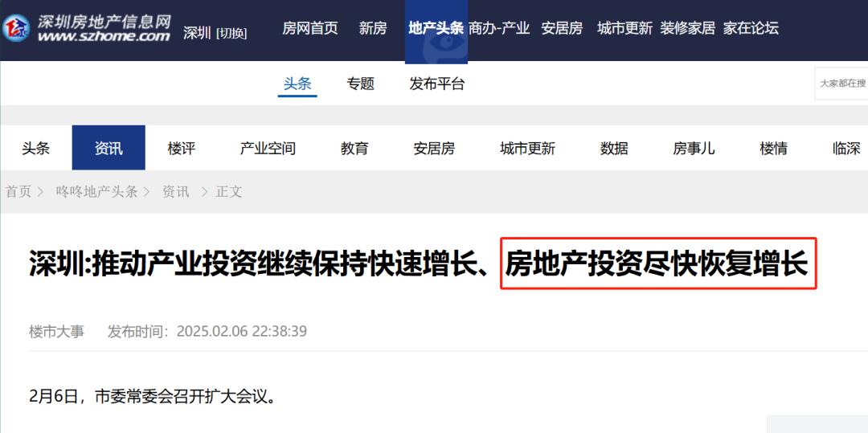Select the 头条 sub-tab with underline
Image resolution: width=868 pixels, height=433 pixels.
(x=297, y=84)
